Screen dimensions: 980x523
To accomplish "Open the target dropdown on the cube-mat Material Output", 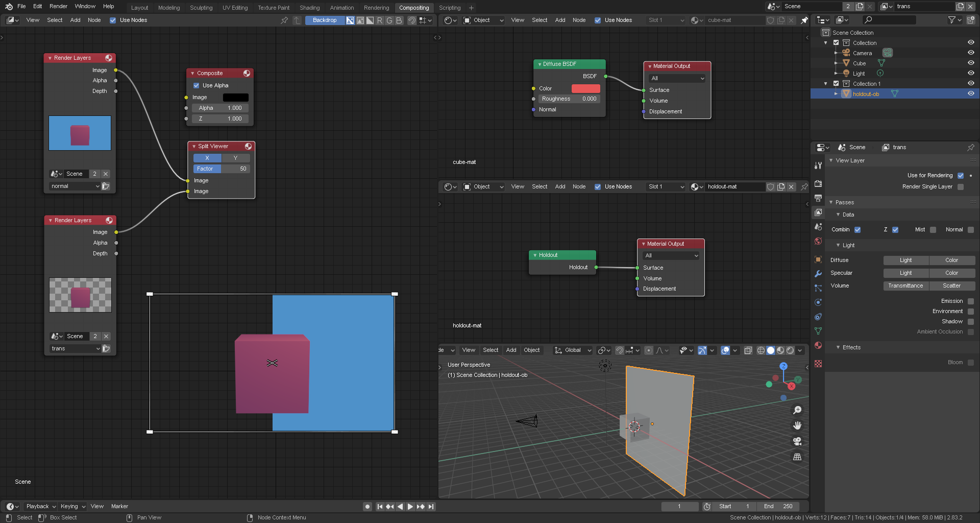I will pyautogui.click(x=677, y=78).
